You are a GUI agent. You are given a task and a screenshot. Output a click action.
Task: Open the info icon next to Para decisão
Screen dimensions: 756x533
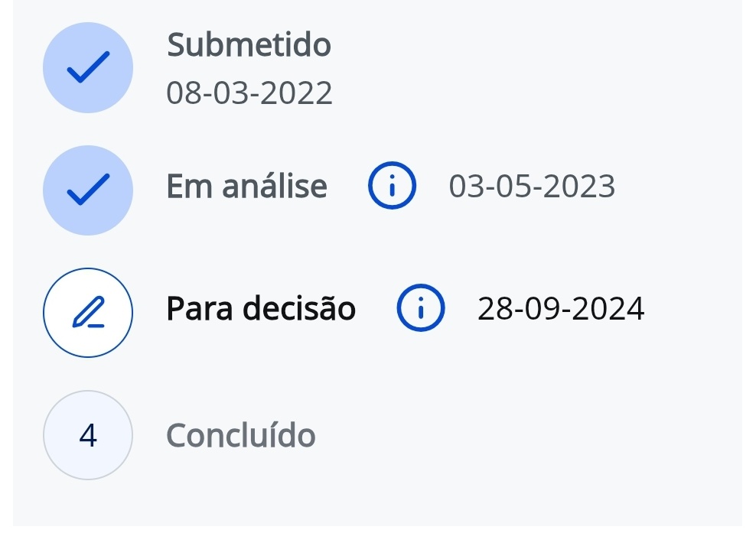[420, 309]
